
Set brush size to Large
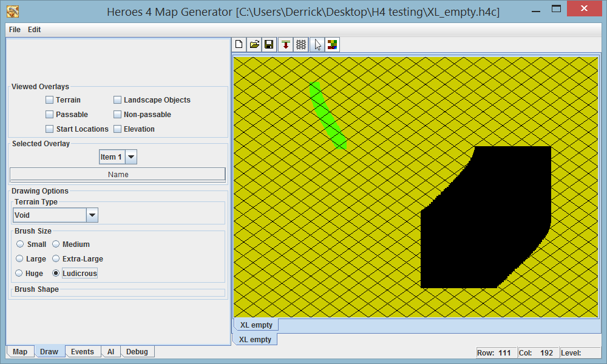point(19,259)
